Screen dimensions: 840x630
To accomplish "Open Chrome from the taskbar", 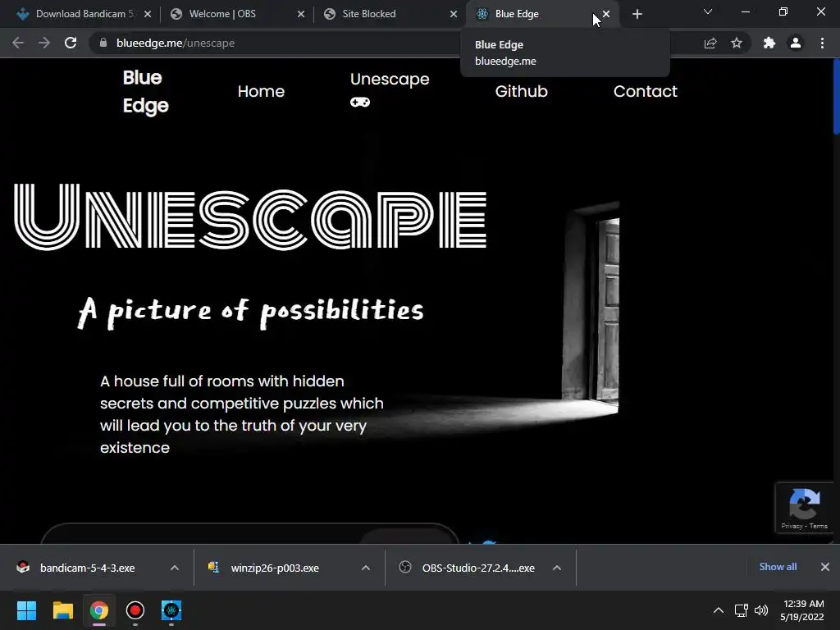I will pos(99,610).
